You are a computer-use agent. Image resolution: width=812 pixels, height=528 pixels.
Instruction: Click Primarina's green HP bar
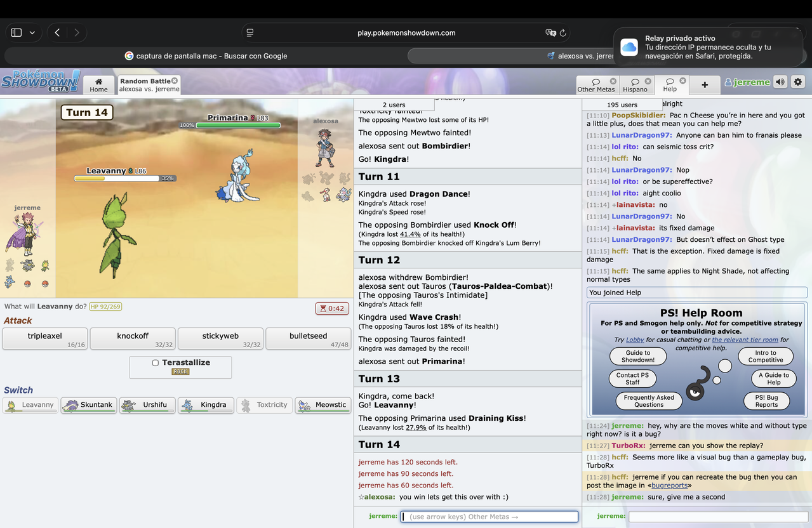tap(238, 126)
